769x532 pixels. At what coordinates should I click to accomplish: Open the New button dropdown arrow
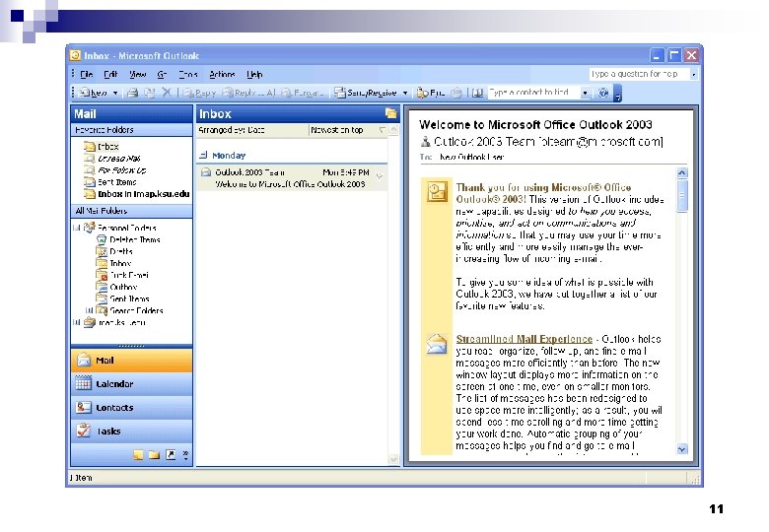(x=115, y=93)
